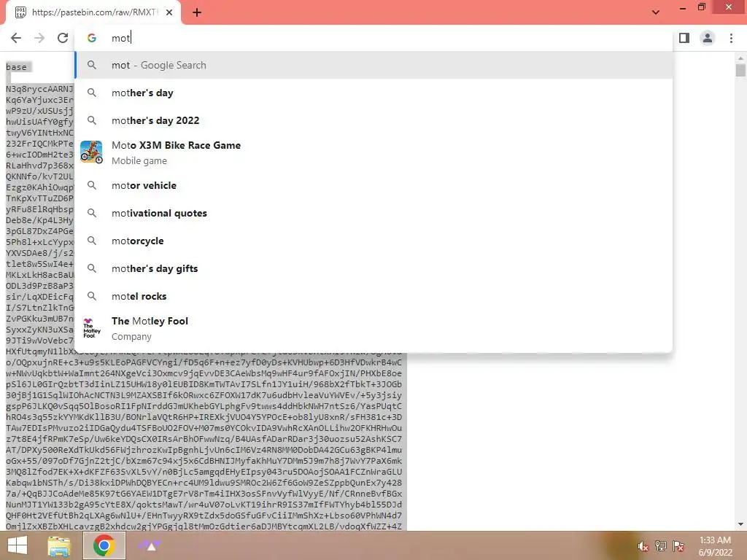The image size is (747, 560).
Task: Select the 'motorcycle' suggestion
Action: coord(374,241)
